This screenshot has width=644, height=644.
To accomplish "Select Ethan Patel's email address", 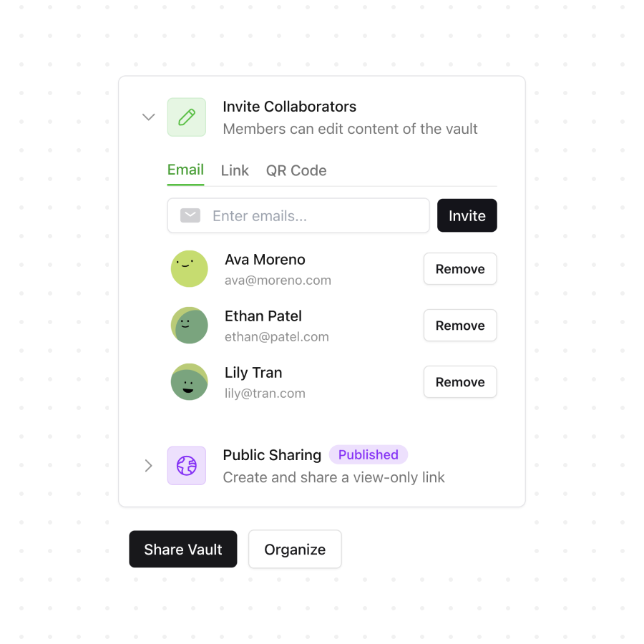I will (x=276, y=336).
